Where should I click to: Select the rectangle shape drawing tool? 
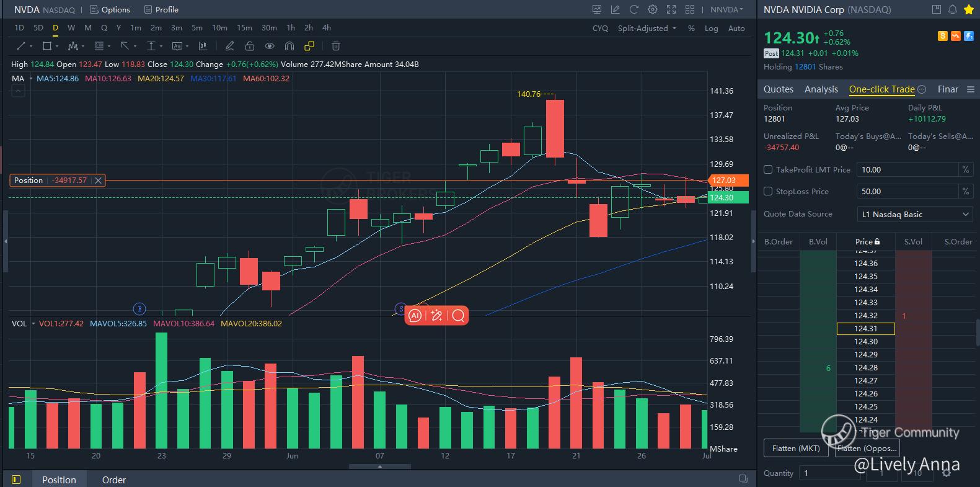click(46, 46)
